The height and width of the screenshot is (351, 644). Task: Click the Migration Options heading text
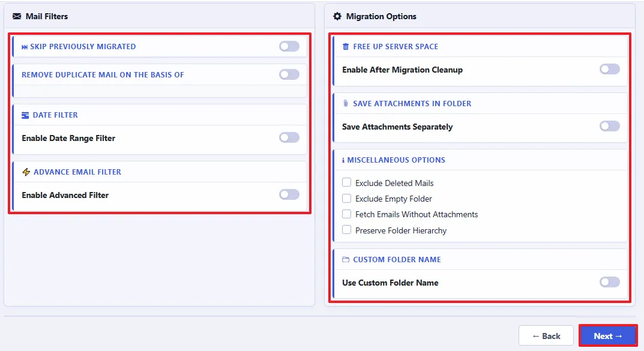click(x=381, y=16)
